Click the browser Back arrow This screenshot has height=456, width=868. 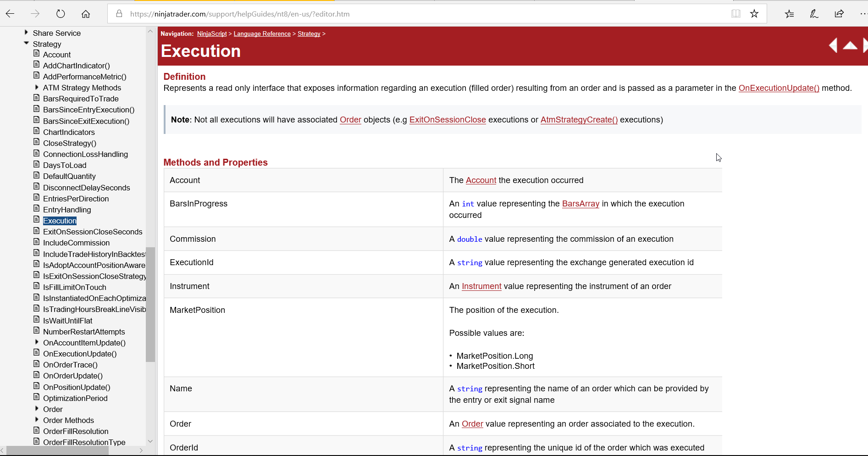point(10,14)
